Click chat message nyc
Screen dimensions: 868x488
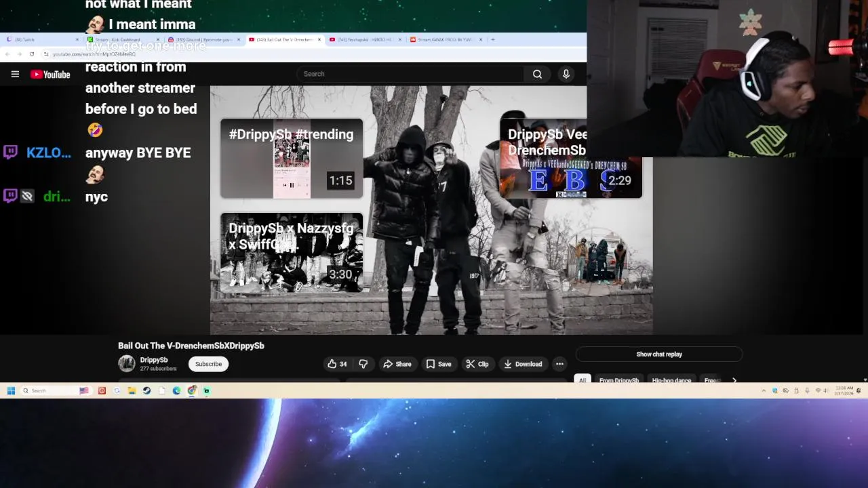coord(96,197)
